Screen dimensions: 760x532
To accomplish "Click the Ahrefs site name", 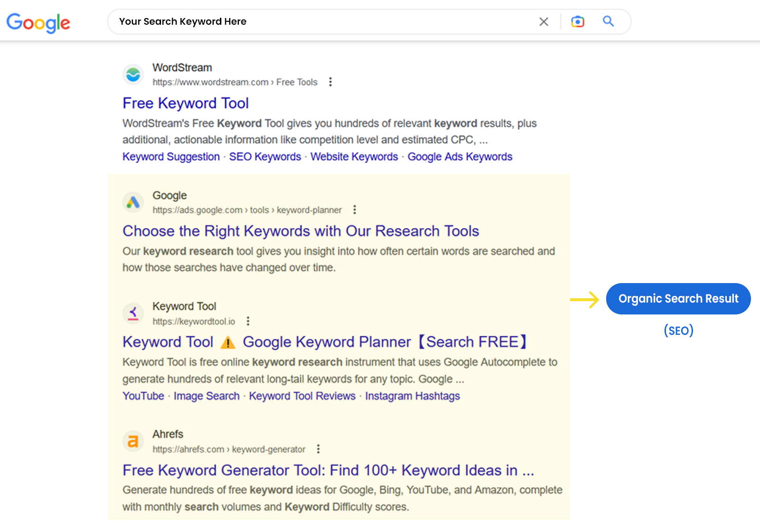I will click(x=168, y=435).
